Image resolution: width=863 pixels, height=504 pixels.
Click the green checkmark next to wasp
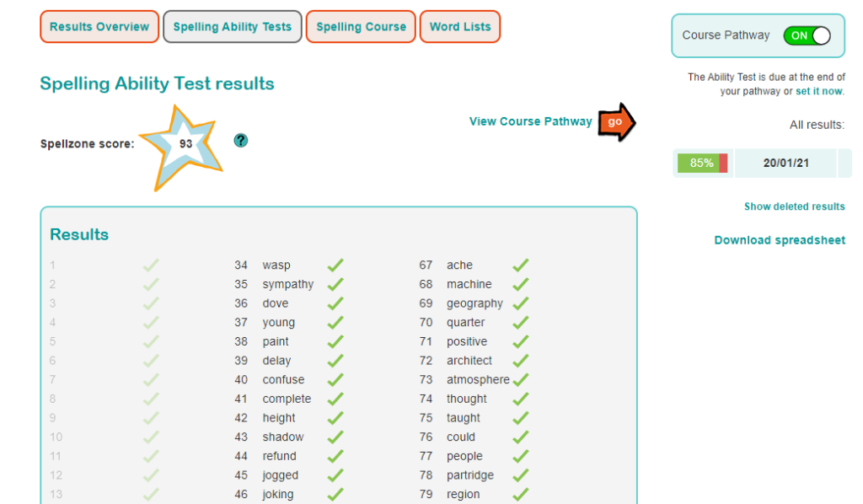pos(335,264)
